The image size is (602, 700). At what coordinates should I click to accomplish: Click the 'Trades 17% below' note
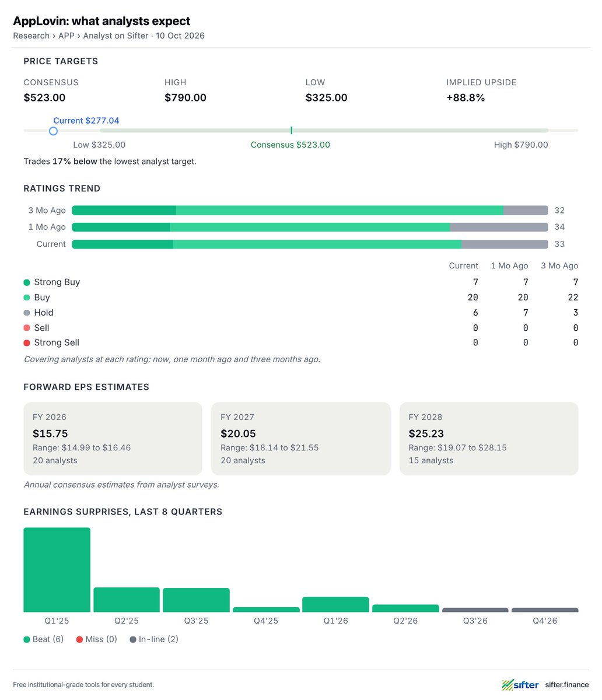[110, 161]
